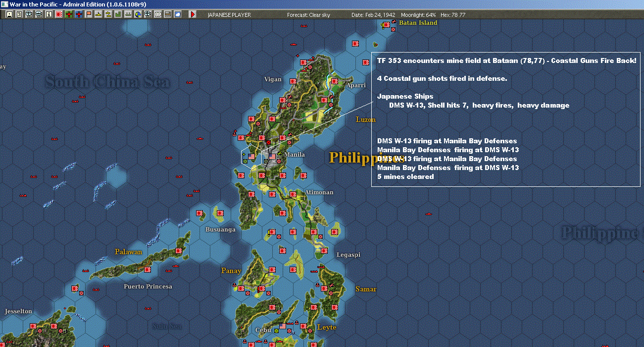Click the Samar island label
This screenshot has height=347, width=644.
(366, 289)
